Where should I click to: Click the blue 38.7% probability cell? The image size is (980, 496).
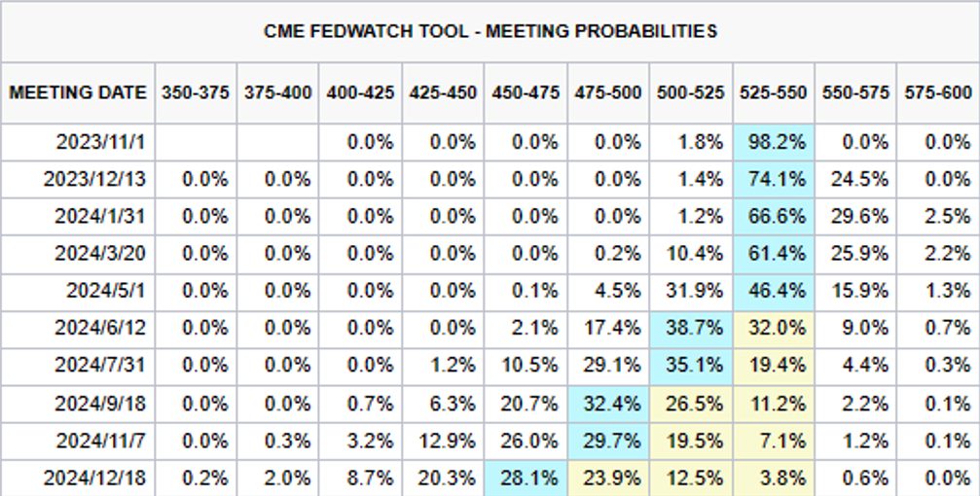[x=691, y=328]
